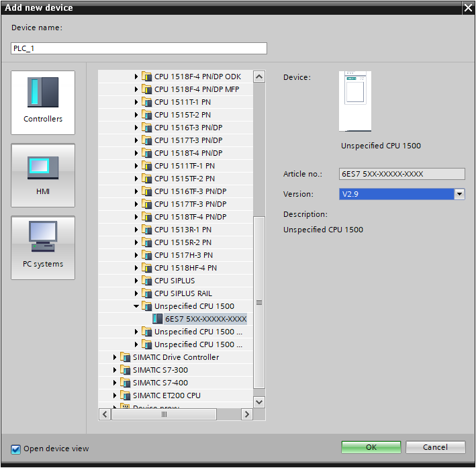The image size is (476, 468).
Task: Expand the CPU 1515T-2 PN node
Action: pos(136,115)
